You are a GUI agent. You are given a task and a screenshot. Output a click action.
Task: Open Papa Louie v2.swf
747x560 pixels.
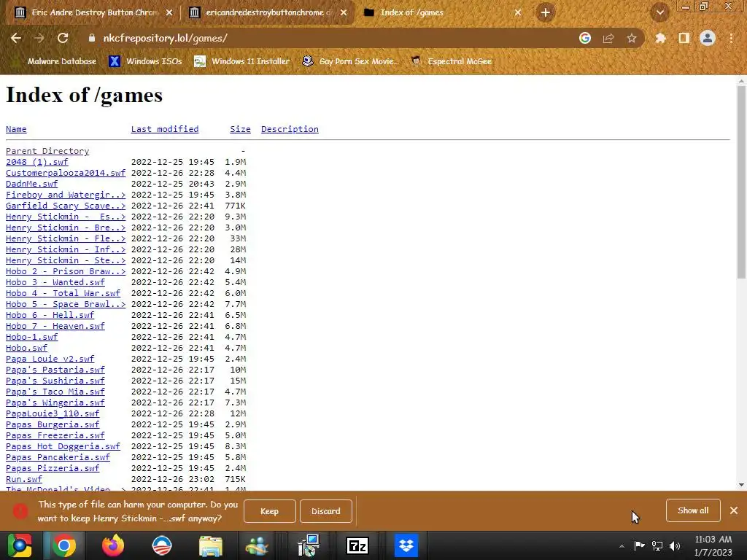(50, 359)
